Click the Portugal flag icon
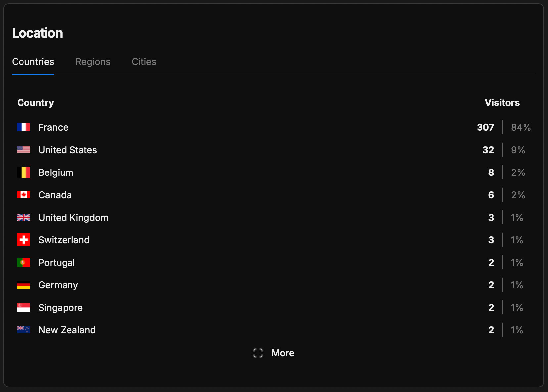This screenshot has width=548, height=392. (x=24, y=263)
